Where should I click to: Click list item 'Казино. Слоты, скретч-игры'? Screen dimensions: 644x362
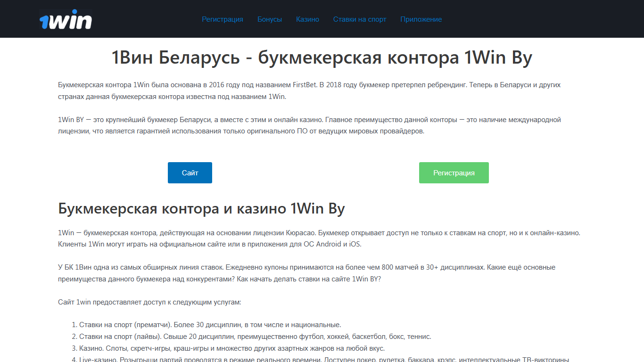[232, 348]
